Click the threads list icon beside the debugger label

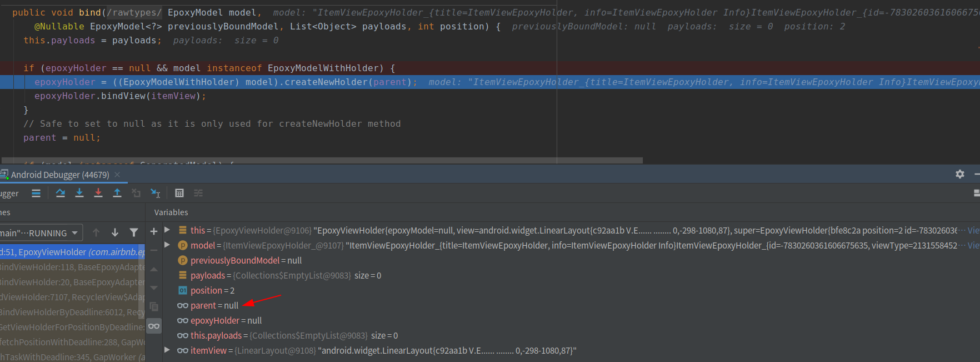(x=36, y=193)
